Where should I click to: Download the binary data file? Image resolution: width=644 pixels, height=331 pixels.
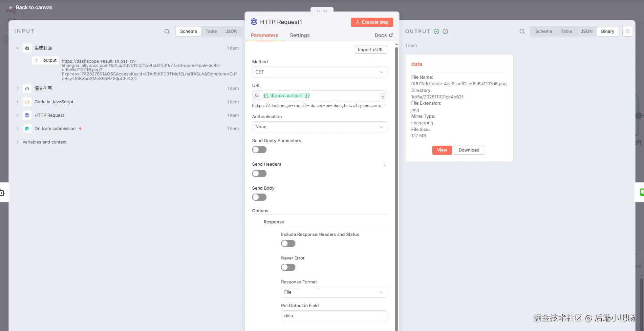coord(469,150)
